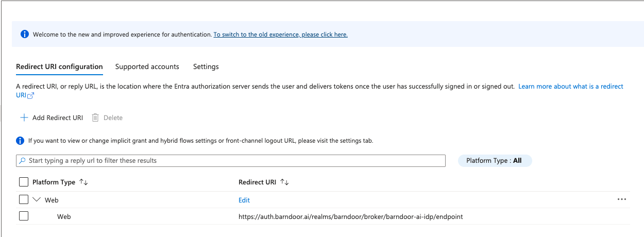Open the Settings tab
The height and width of the screenshot is (237, 644).
[206, 66]
